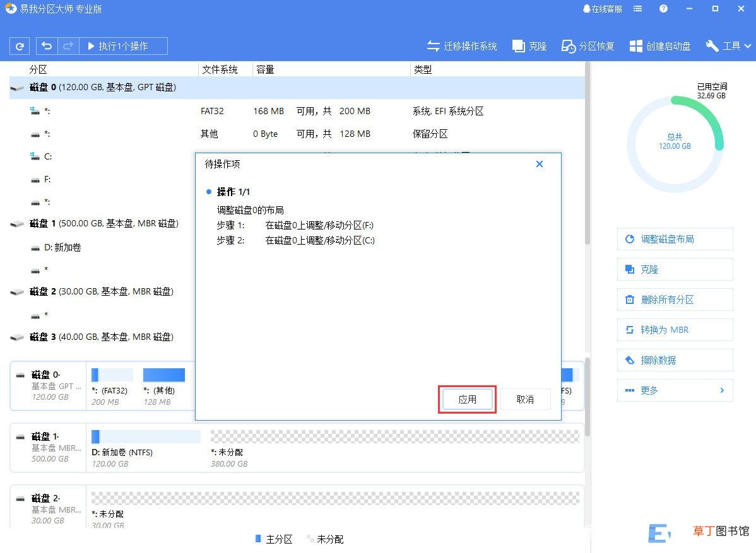Image resolution: width=756 pixels, height=553 pixels.
Task: Expand 更多 more options
Action: coord(675,390)
